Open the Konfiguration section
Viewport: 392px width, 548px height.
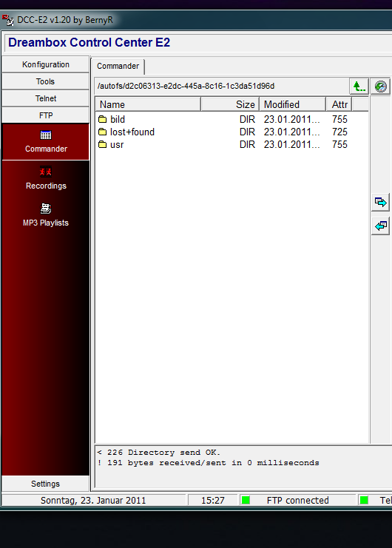click(x=45, y=64)
